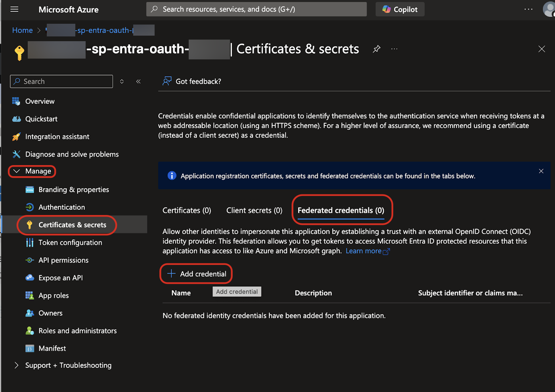Collapse the left sidebar with double chevron

pyautogui.click(x=138, y=81)
